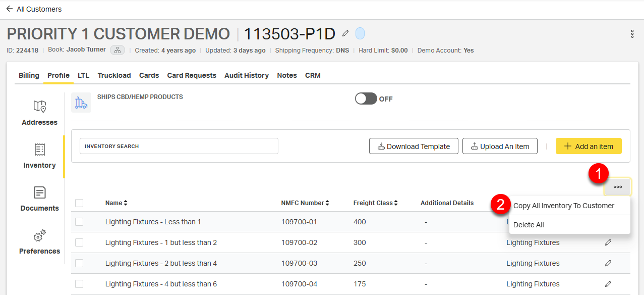Click the pencil icon beside customer code

(345, 33)
